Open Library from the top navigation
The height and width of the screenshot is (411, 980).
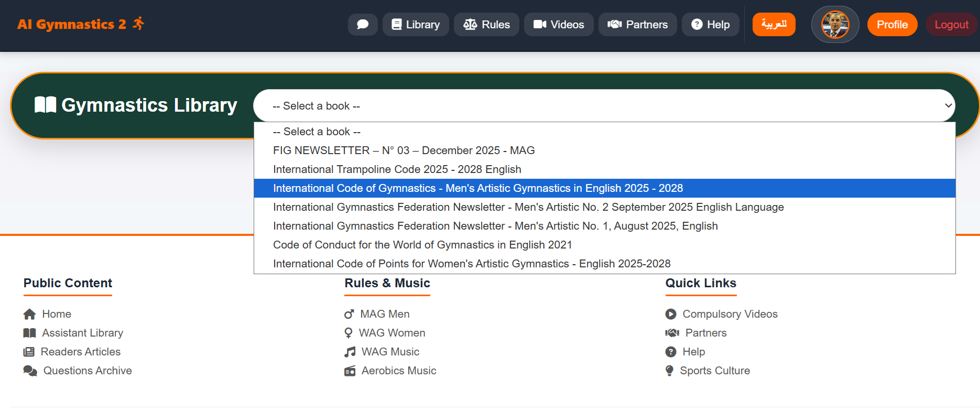[416, 25]
